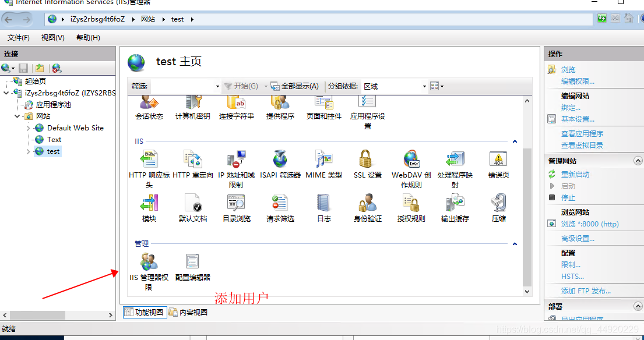Viewport: 644px width, 340px height.
Task: Click the save icon in 连接 toolbar
Action: [23, 68]
